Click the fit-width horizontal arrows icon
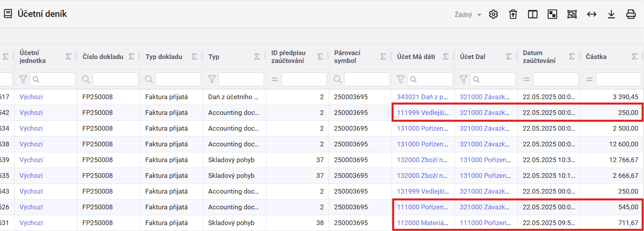This screenshot has height=231, width=644. pyautogui.click(x=592, y=14)
